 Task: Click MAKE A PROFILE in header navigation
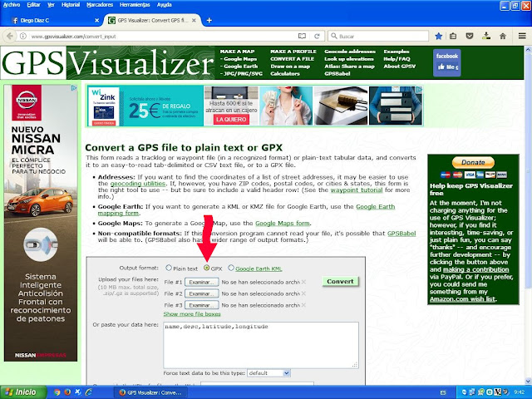tap(293, 52)
